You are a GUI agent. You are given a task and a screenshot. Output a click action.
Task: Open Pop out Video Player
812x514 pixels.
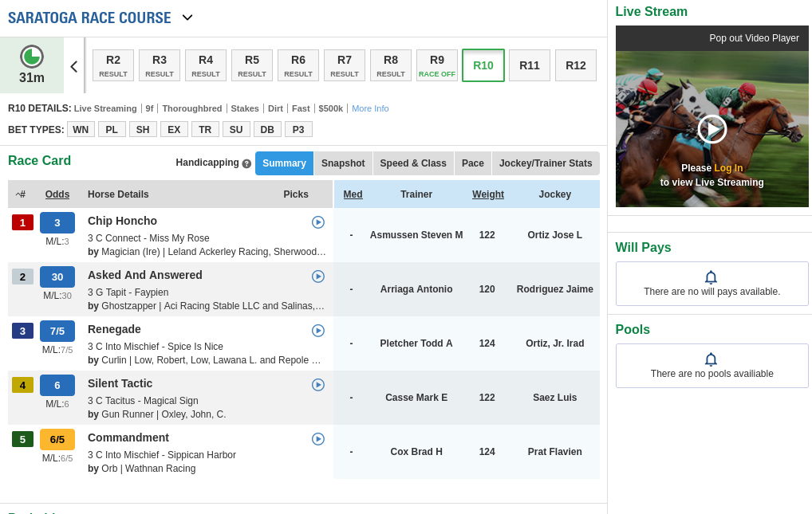754,38
